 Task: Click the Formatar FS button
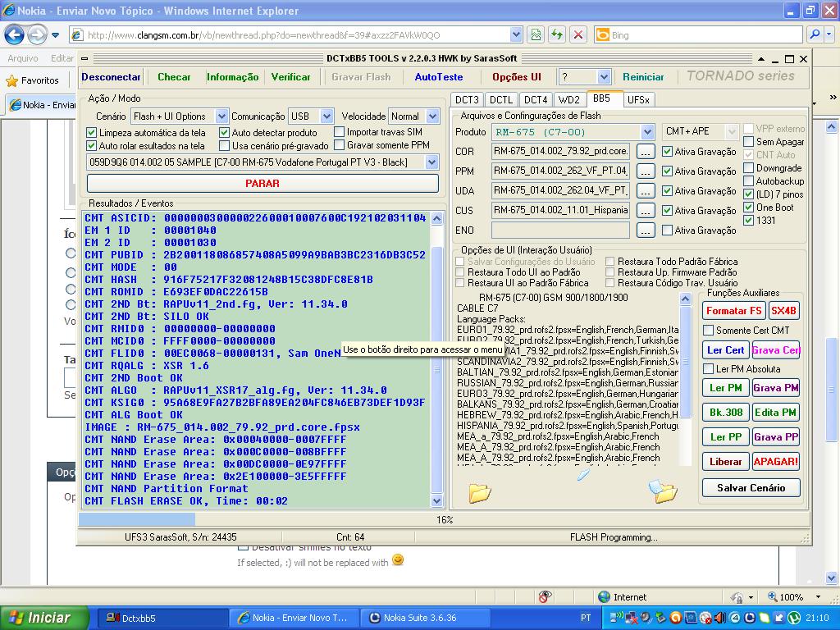tap(733, 311)
